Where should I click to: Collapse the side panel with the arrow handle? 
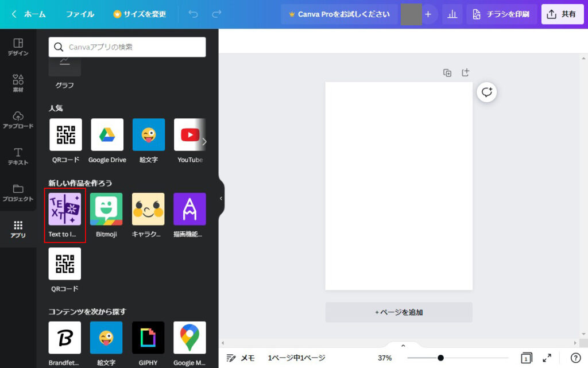[x=221, y=198]
